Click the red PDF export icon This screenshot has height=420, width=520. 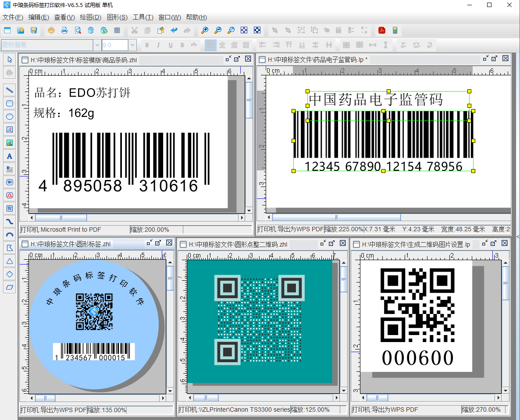pos(382,30)
